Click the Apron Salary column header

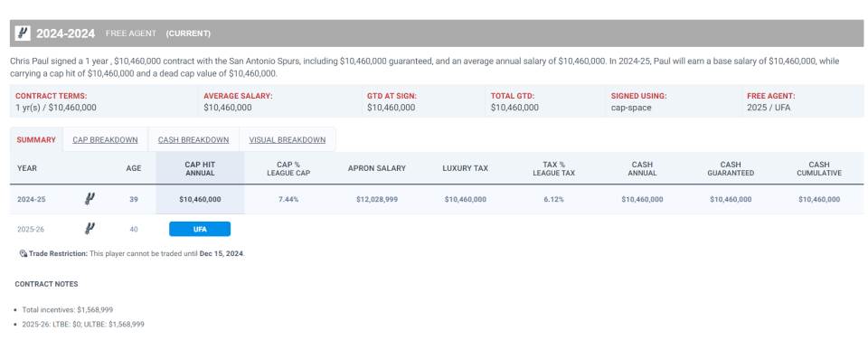tap(376, 168)
